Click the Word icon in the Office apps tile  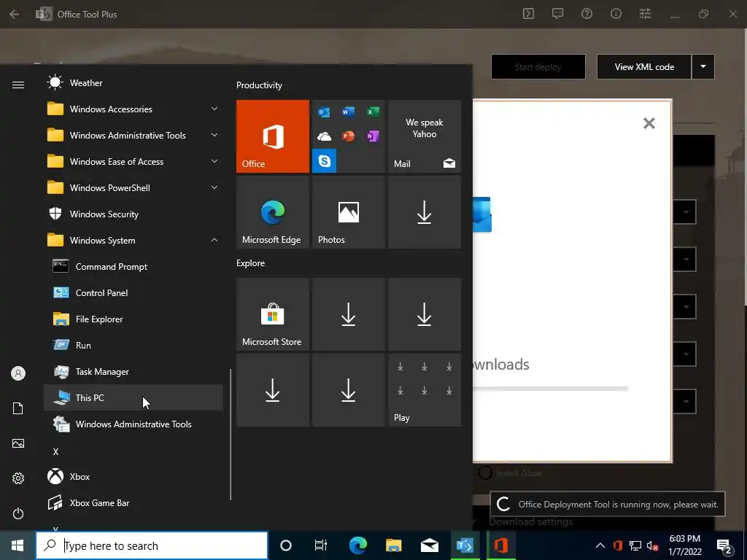(x=348, y=112)
